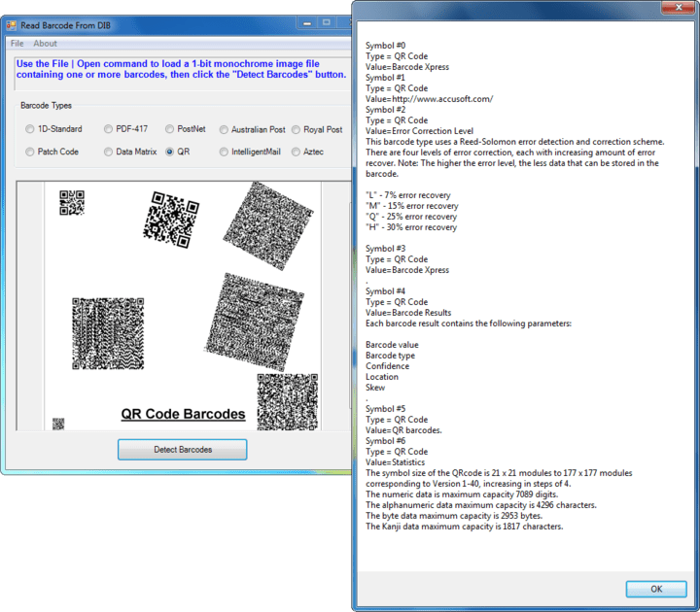Click the "L" - 7% error recovery line
The height and width of the screenshot is (612, 700).
pos(408,195)
